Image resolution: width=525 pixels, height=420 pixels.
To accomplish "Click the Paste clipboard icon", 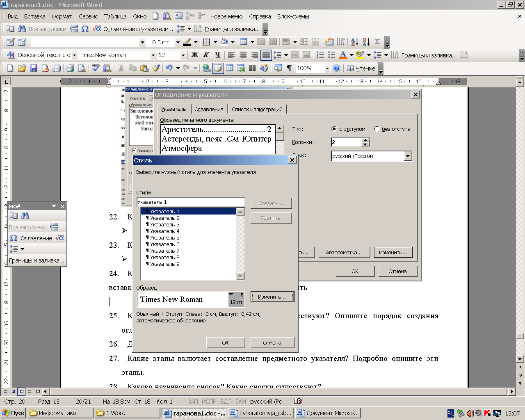I will [x=144, y=68].
